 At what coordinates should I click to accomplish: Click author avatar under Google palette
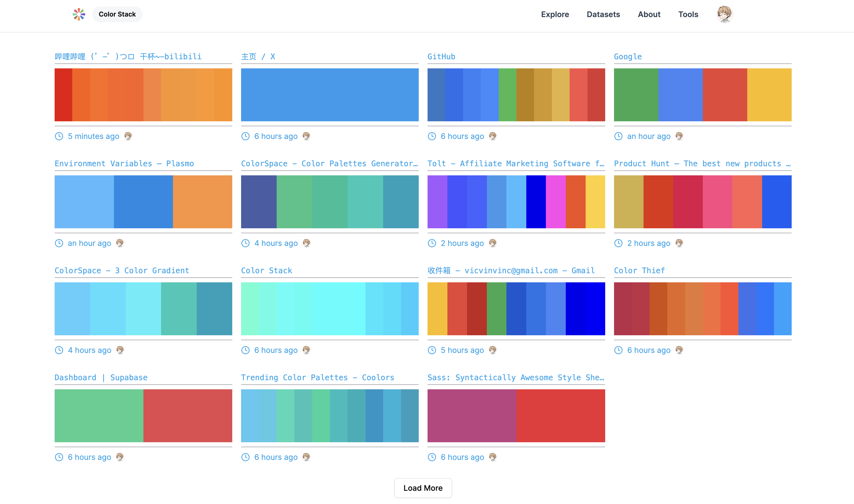[679, 136]
